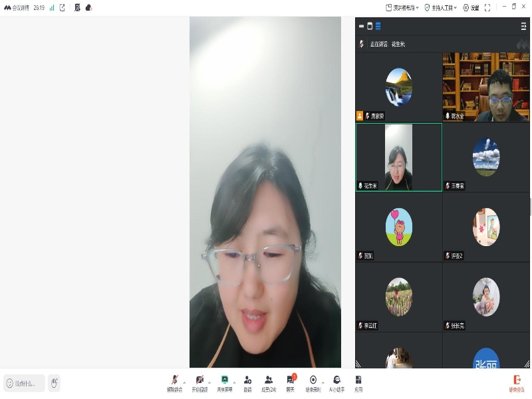The width and height of the screenshot is (532, 399).
Task: Expand microphone audio options arrow
Action: (x=186, y=382)
